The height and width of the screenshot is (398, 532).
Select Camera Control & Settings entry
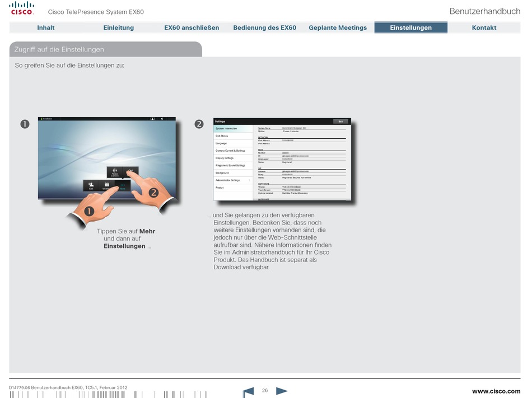tap(233, 151)
